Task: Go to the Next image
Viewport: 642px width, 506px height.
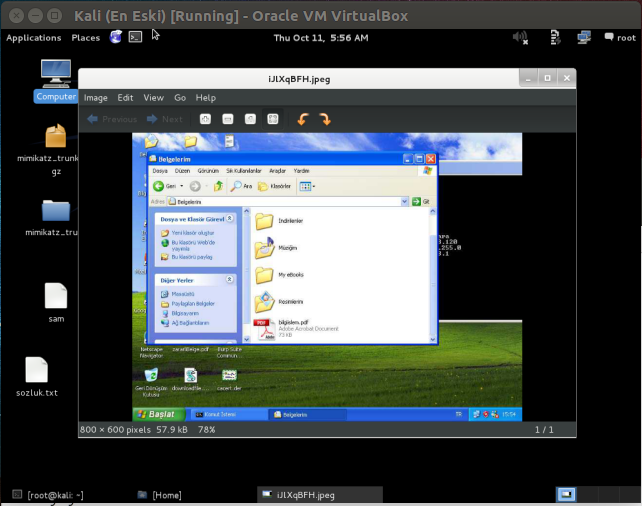Action: click(x=165, y=119)
